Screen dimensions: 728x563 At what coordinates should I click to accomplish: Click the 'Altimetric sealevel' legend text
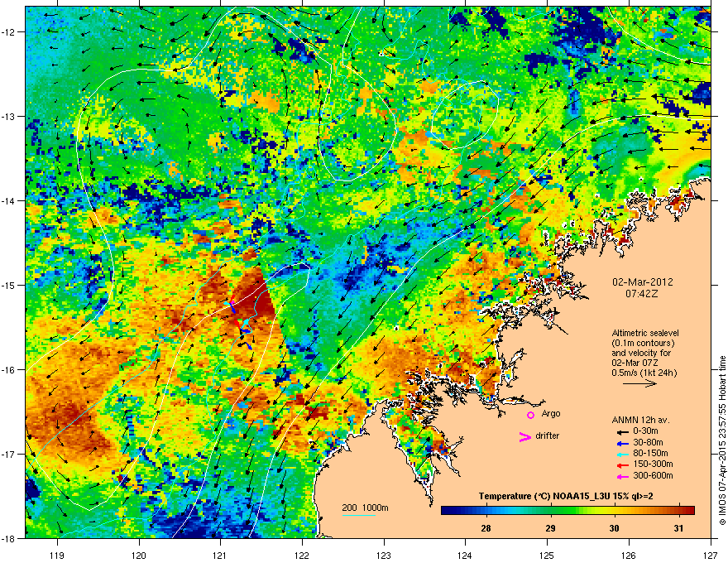click(x=645, y=333)
